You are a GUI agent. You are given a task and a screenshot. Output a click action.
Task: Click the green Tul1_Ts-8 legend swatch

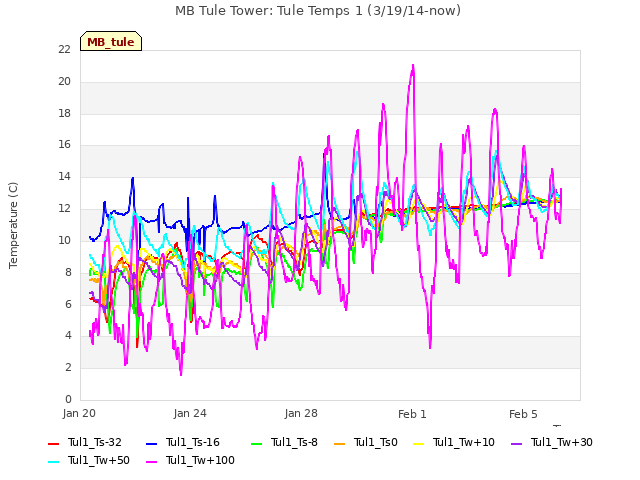tap(257, 443)
